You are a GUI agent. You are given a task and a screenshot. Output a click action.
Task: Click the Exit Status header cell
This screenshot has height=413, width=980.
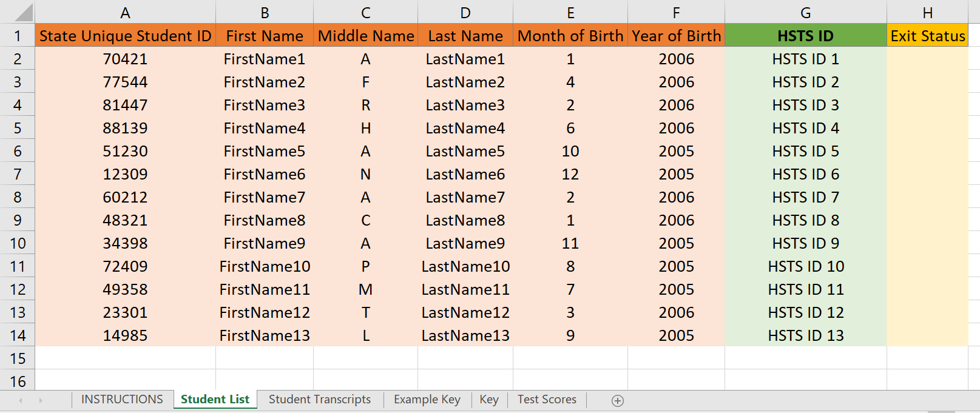click(927, 36)
